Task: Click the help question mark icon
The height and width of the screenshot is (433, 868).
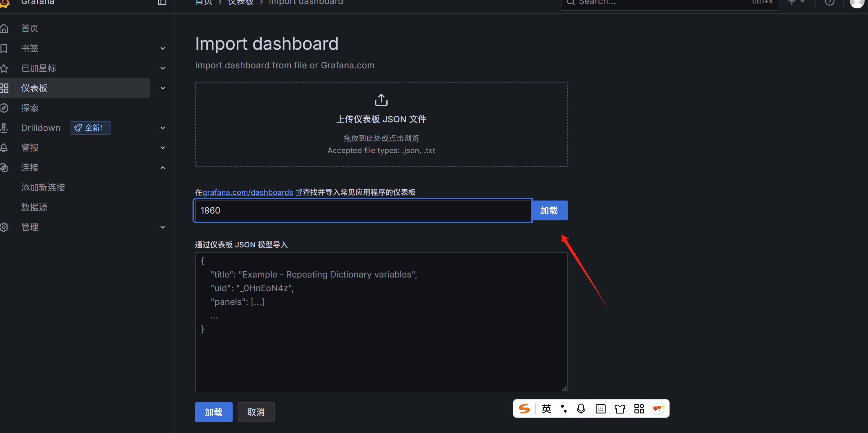Action: click(x=829, y=2)
